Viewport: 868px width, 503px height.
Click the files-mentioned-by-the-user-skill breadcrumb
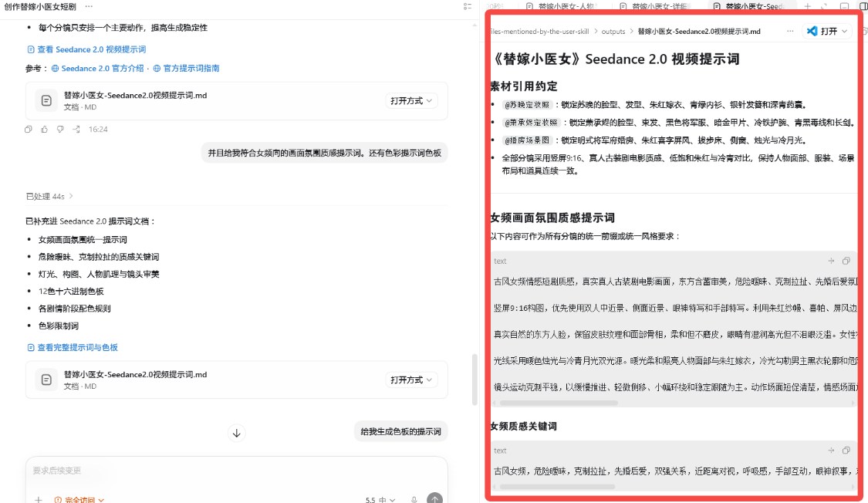pos(540,32)
